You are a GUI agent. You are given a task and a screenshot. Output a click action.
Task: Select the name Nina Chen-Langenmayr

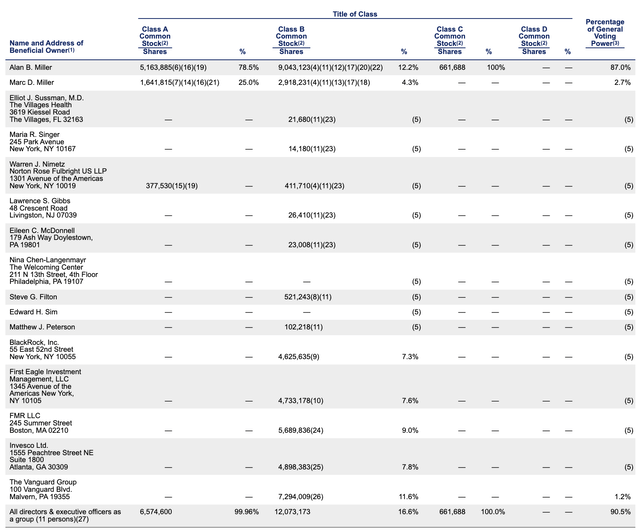[x=48, y=260]
